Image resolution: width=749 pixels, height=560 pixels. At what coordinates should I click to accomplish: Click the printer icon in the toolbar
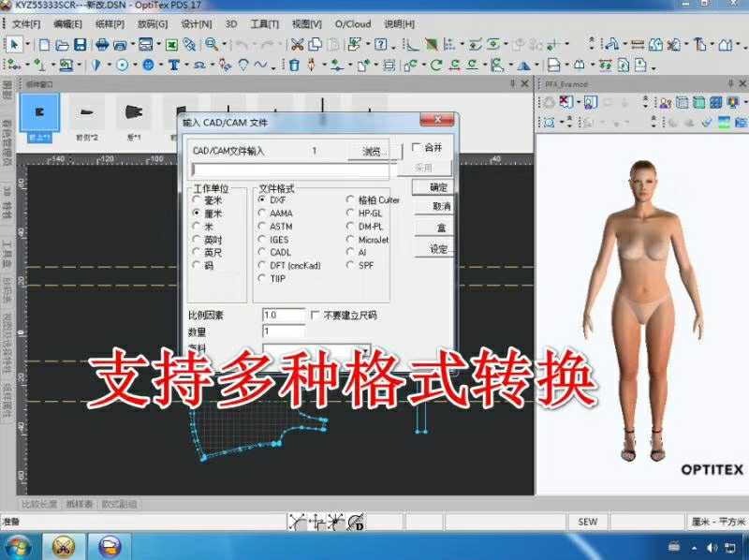coord(102,45)
